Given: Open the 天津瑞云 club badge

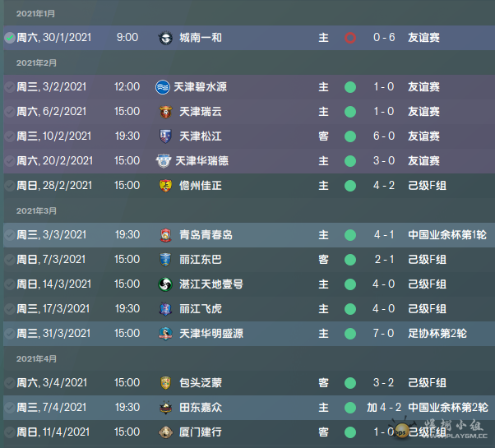Looking at the screenshot, I should pyautogui.click(x=164, y=112).
